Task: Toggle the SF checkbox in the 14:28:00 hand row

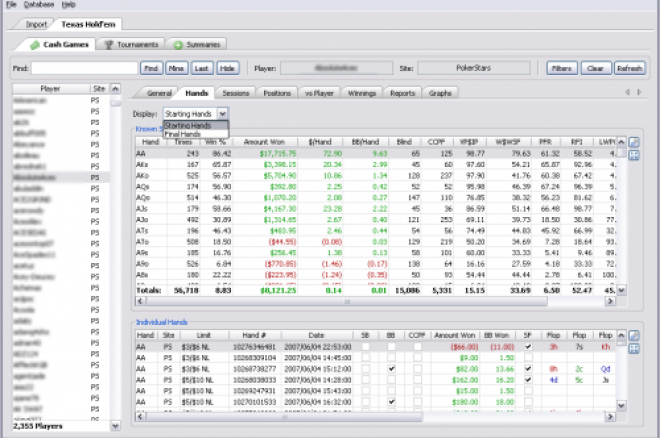Action: [x=528, y=380]
